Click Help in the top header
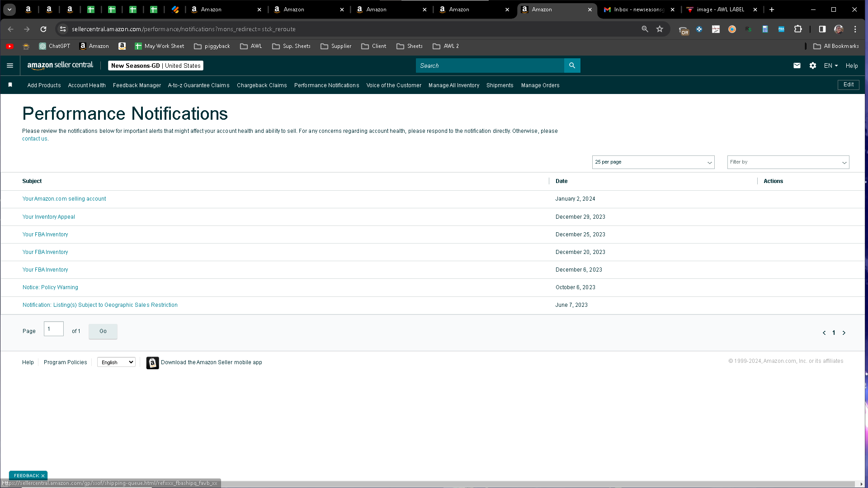 pyautogui.click(x=852, y=66)
